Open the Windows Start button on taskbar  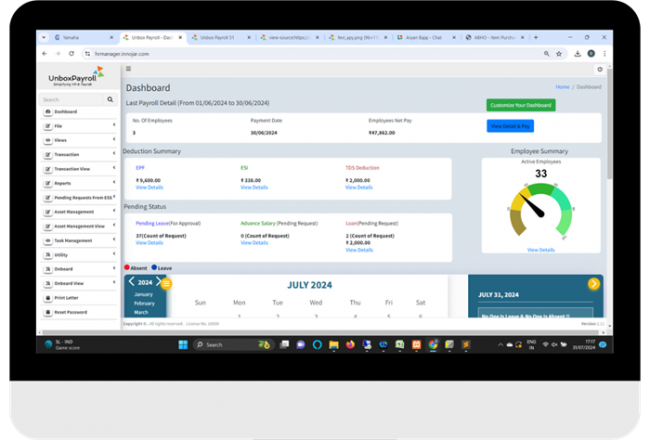183,344
